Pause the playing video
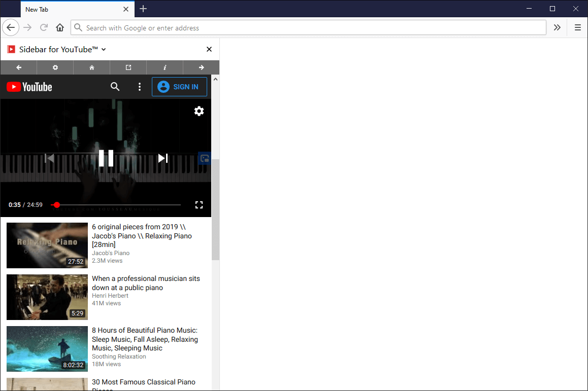The height and width of the screenshot is (391, 588). pyautogui.click(x=106, y=158)
